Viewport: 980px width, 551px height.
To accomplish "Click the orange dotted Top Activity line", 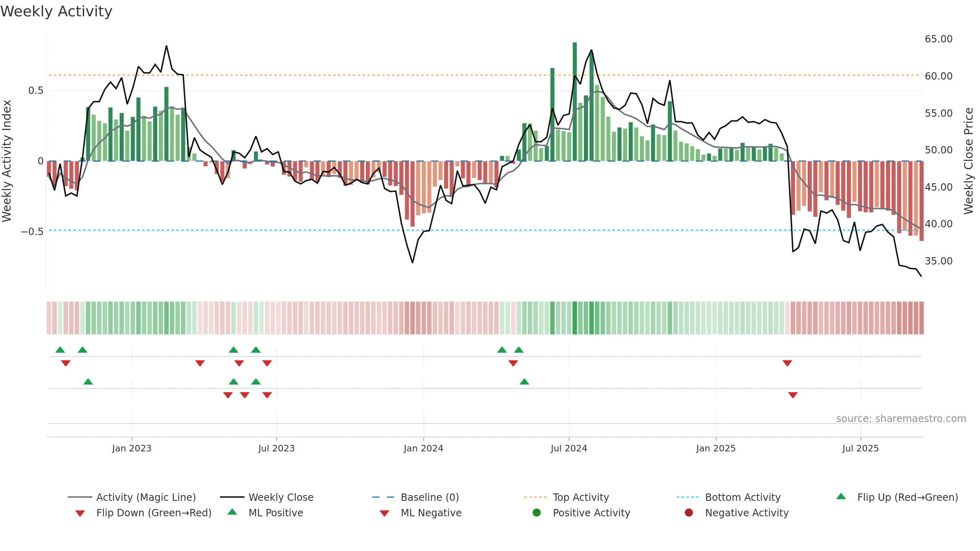I will pos(485,75).
